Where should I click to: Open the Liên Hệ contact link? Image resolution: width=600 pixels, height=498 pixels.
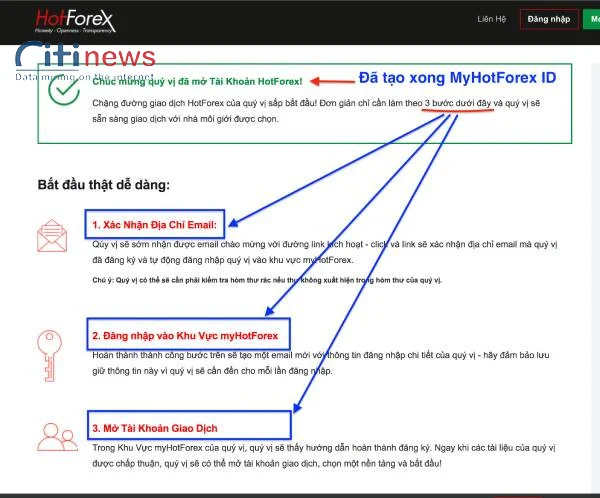[491, 19]
